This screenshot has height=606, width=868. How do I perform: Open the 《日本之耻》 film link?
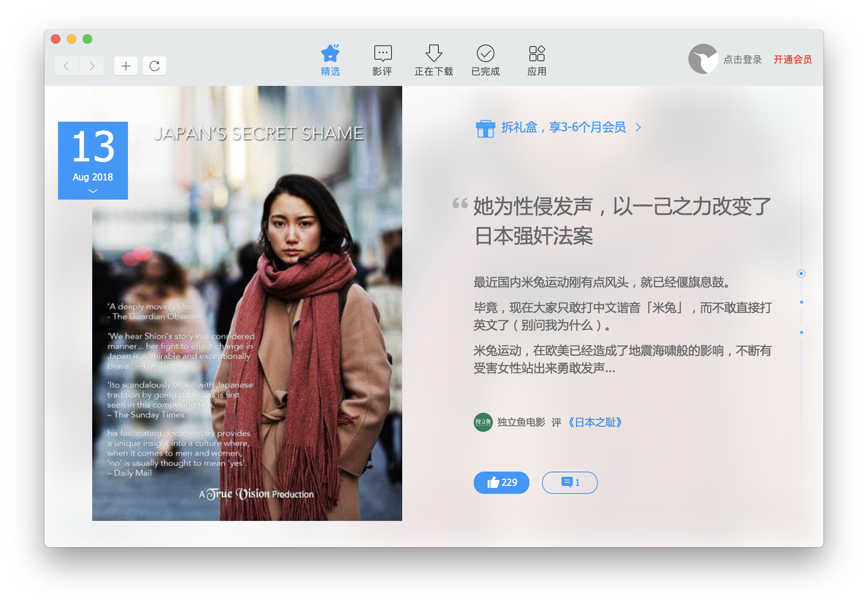(x=595, y=422)
